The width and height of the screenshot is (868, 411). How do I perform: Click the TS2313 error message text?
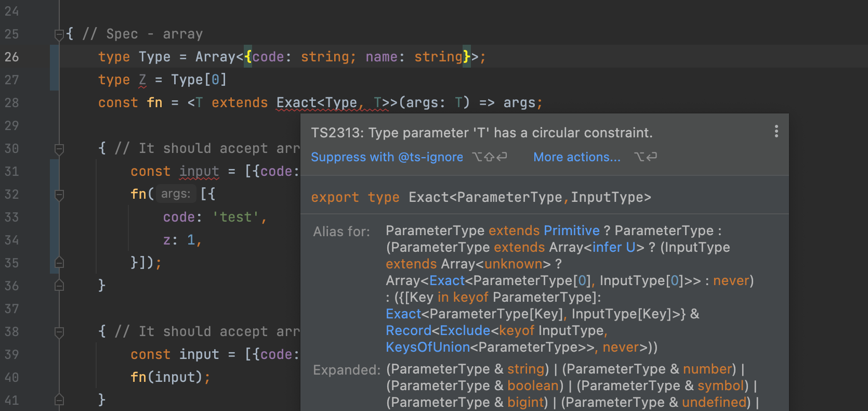point(482,133)
